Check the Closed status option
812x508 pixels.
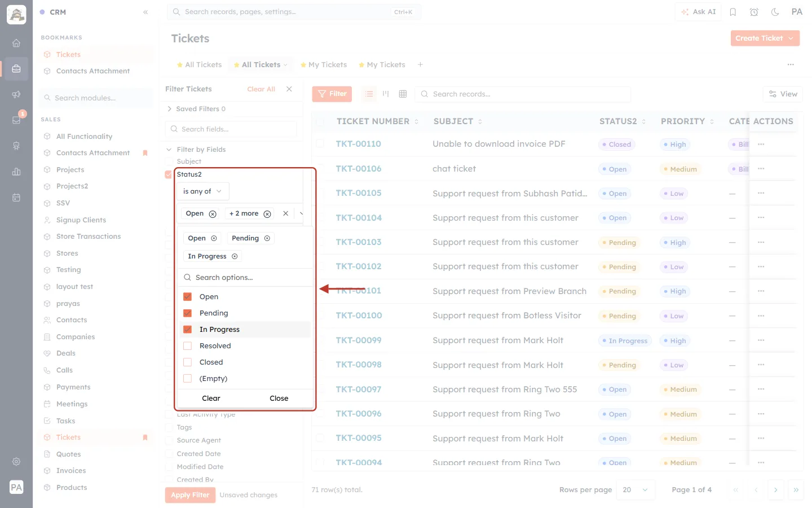point(188,362)
